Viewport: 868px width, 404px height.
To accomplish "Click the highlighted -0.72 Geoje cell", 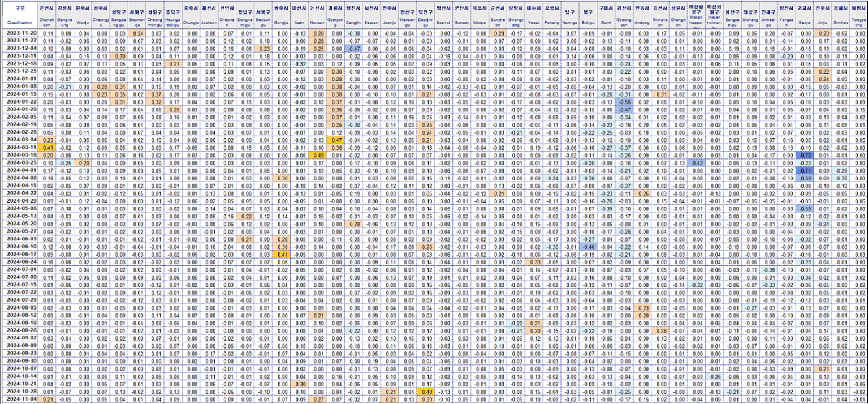I will coord(804,154).
